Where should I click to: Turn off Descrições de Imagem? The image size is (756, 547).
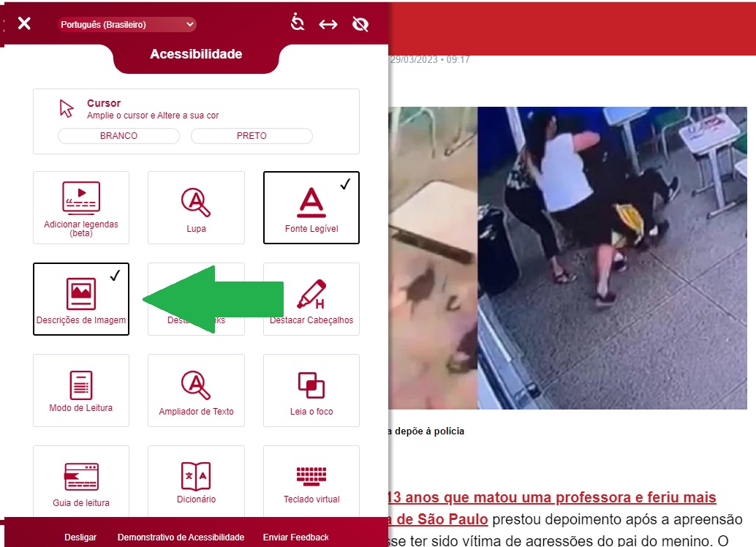click(x=81, y=299)
